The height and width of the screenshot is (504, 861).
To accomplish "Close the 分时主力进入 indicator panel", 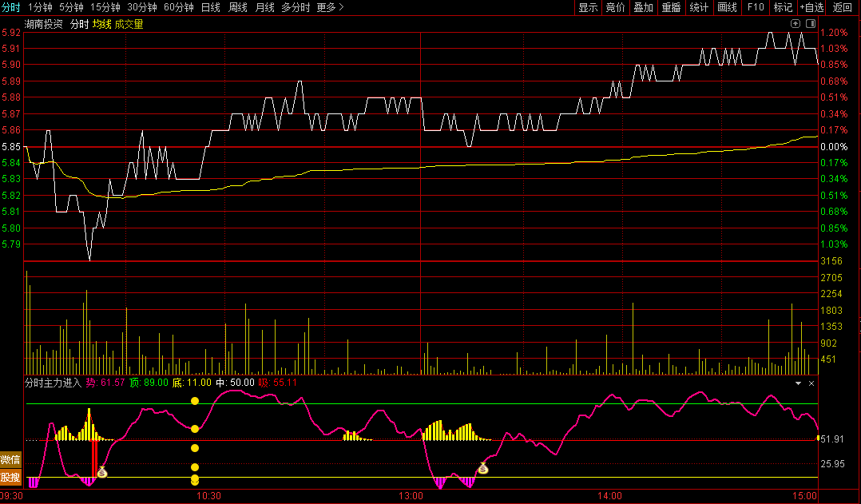I will (x=811, y=383).
